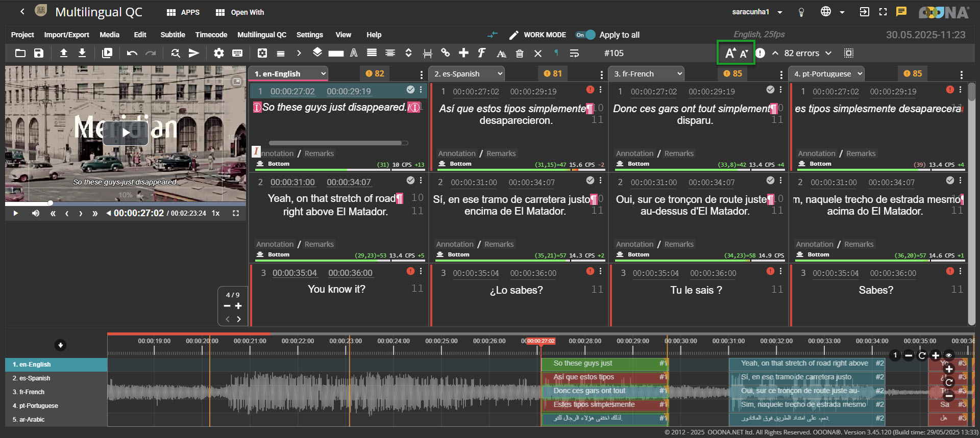Click the keyboard shortcuts icon
The image size is (980, 438).
[x=237, y=53]
